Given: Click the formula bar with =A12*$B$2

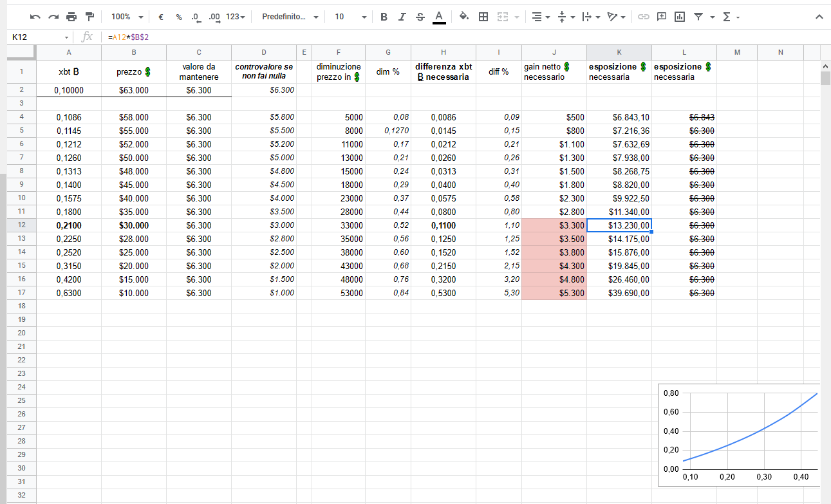Looking at the screenshot, I should (463, 37).
